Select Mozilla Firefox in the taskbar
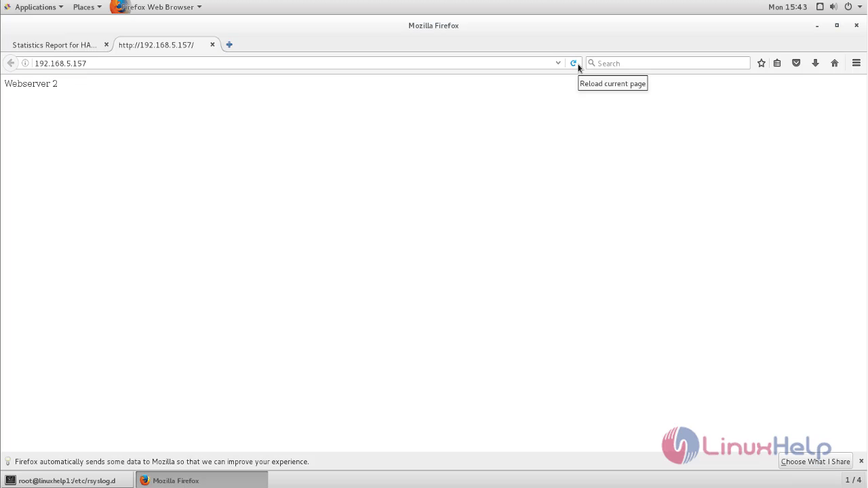This screenshot has height=488, width=868. click(x=201, y=480)
